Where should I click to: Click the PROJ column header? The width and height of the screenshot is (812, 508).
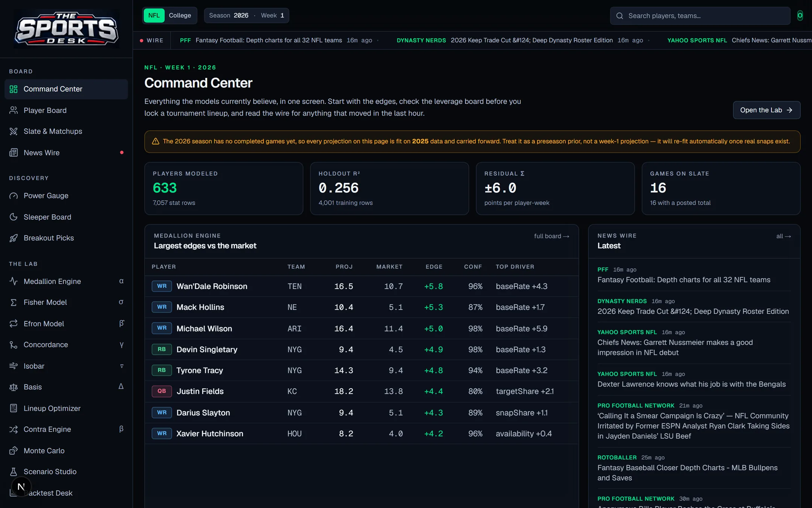(344, 267)
